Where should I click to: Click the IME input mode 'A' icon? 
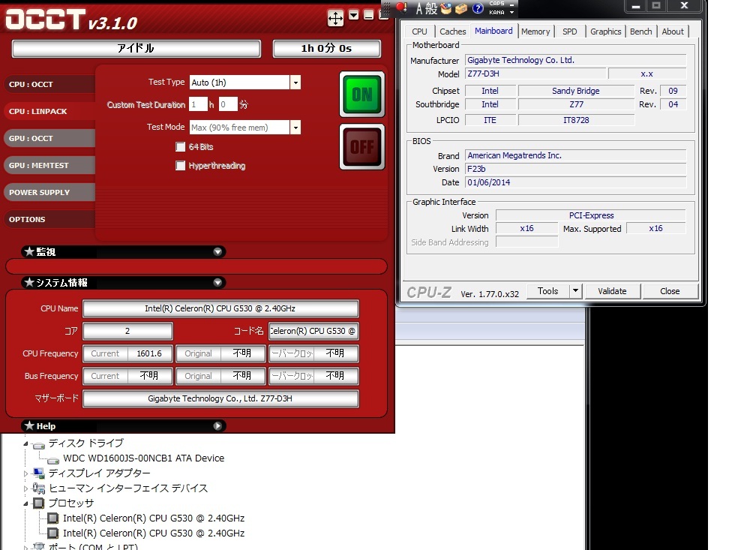coord(421,9)
